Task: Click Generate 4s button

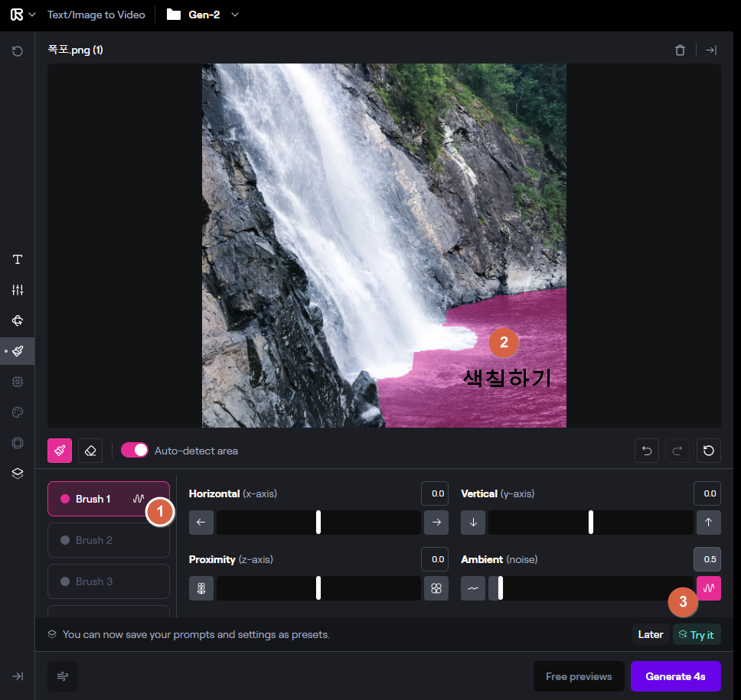Action: point(675,676)
